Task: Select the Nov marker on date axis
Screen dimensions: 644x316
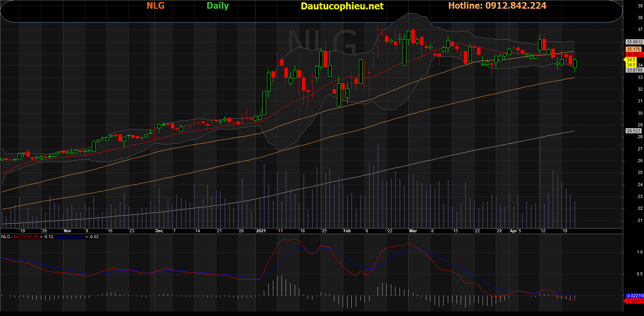Action: click(x=67, y=231)
